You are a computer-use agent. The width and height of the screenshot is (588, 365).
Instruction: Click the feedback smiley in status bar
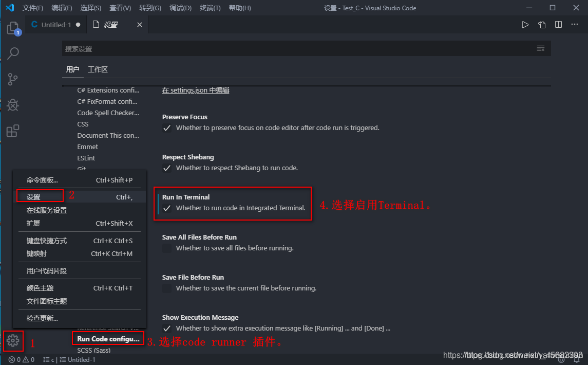pos(561,360)
